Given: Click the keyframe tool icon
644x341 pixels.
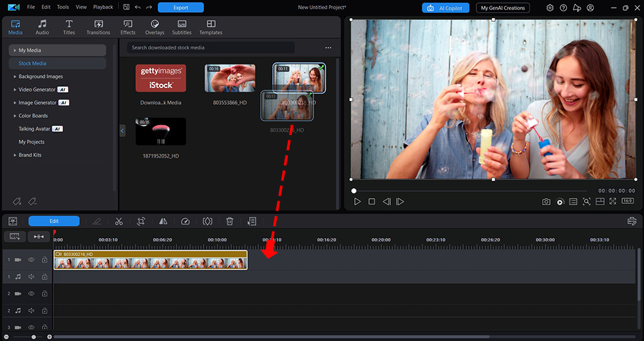Looking at the screenshot, I should coord(207,221).
